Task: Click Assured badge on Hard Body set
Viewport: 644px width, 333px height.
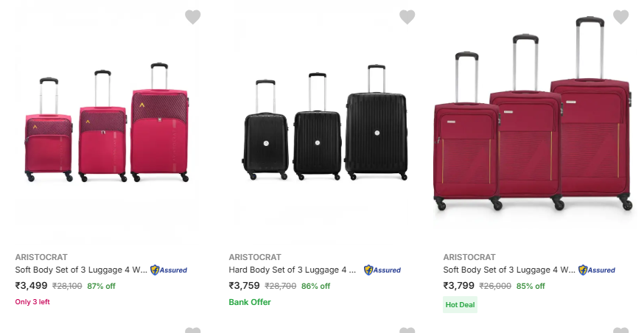Action: (x=382, y=270)
